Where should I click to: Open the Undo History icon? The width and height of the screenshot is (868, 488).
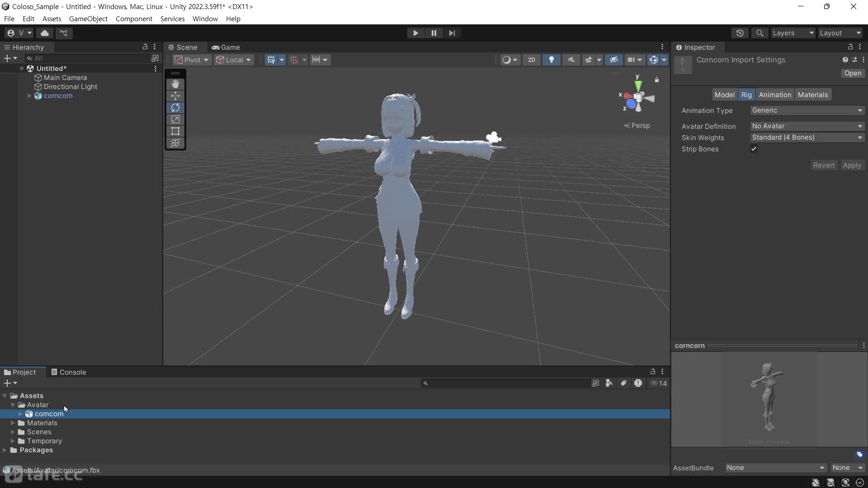coord(740,33)
